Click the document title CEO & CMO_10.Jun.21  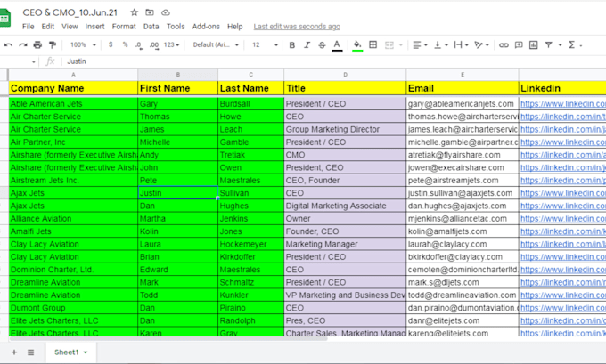(70, 12)
